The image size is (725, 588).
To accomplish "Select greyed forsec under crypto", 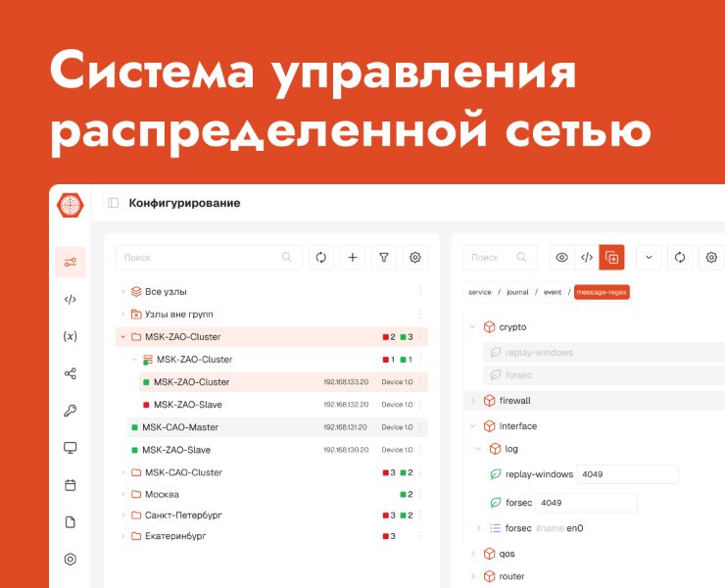I will click(604, 374).
